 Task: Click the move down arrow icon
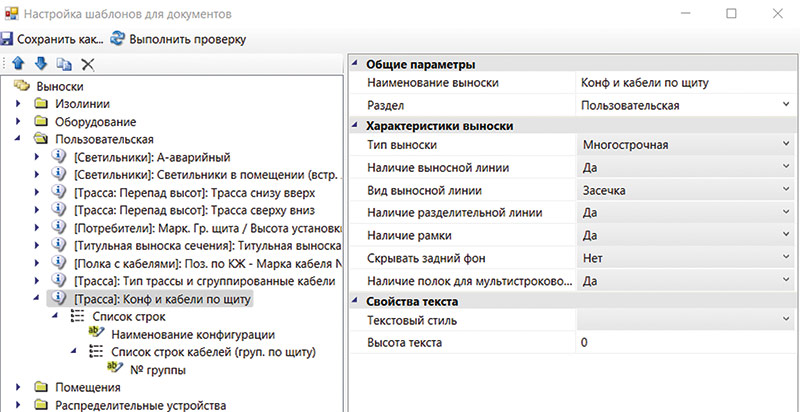[40, 64]
